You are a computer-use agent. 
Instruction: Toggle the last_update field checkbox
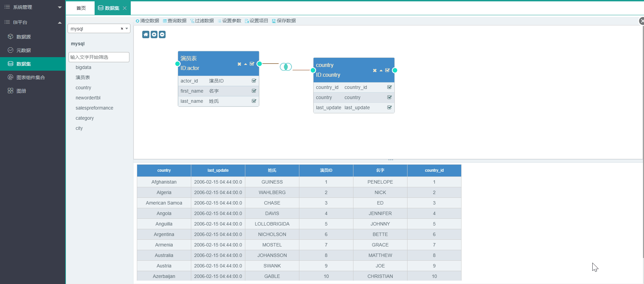[390, 108]
